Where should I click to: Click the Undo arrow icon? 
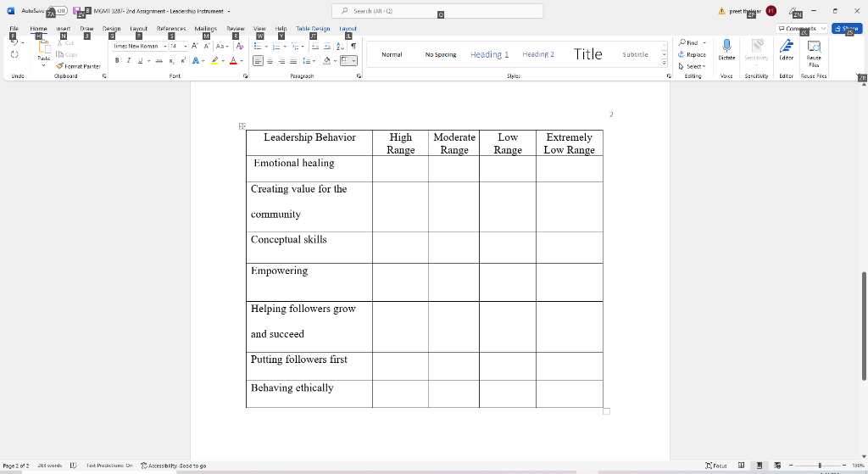(x=14, y=42)
